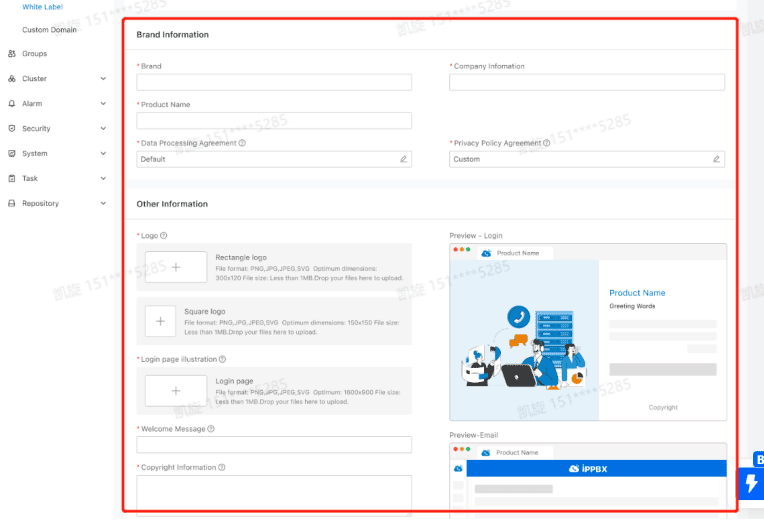Image resolution: width=764 pixels, height=520 pixels.
Task: Click Product Name tab in login preview
Action: [515, 253]
